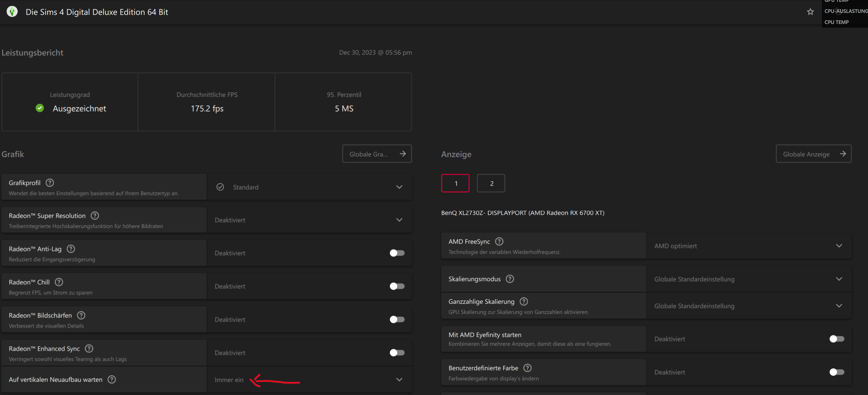Click the game title Die Sims 4
This screenshot has width=868, height=395.
tap(97, 12)
